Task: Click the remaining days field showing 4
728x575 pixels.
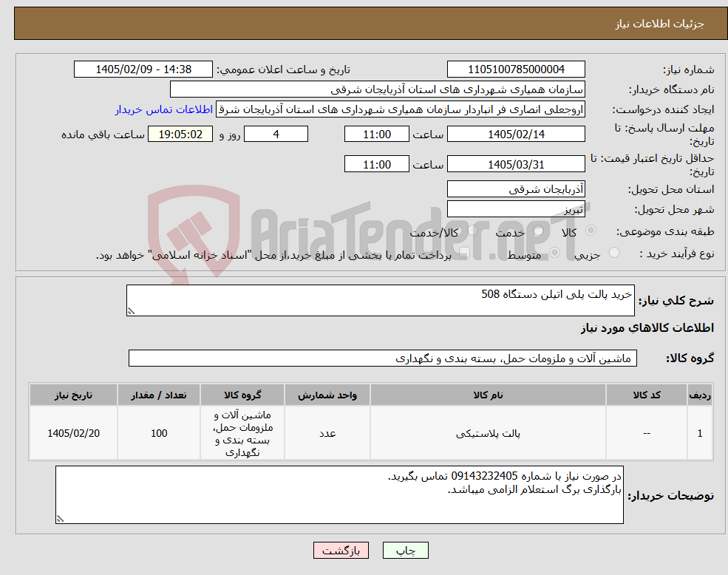Action: pos(276,135)
